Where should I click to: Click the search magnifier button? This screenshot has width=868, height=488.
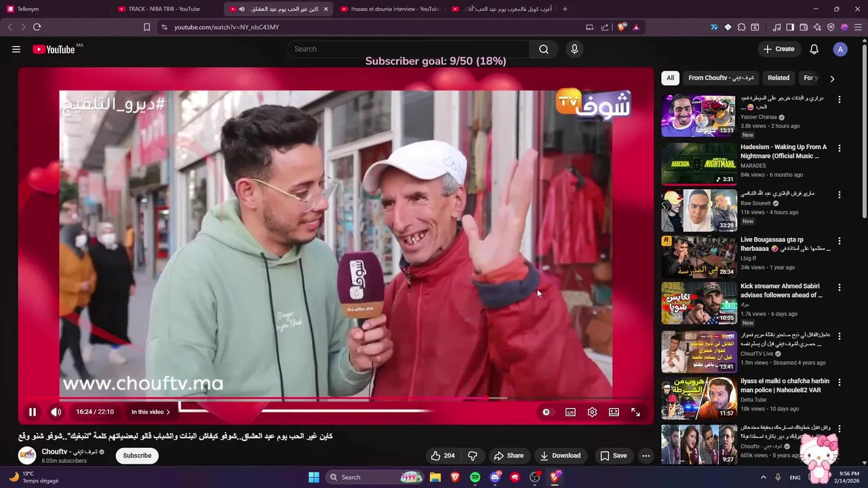(x=544, y=49)
